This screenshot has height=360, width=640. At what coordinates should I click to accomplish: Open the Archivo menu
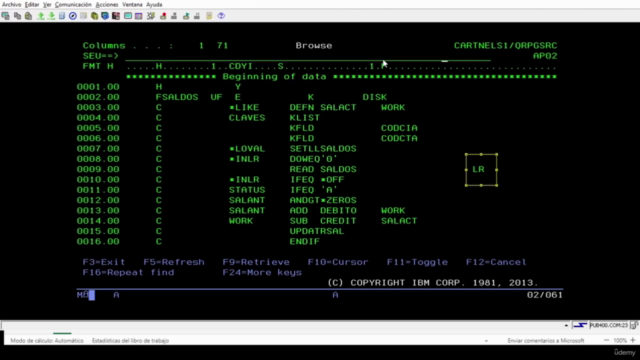(x=11, y=4)
